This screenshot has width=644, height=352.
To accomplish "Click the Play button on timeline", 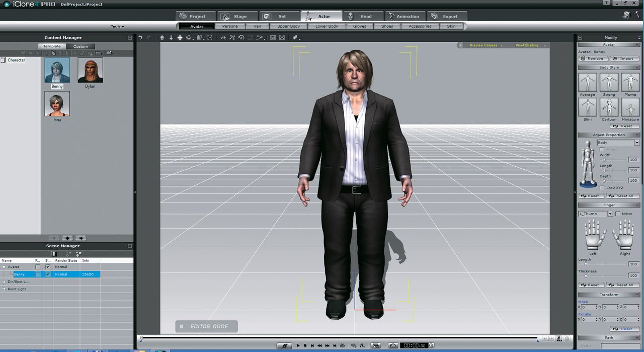I will [298, 345].
